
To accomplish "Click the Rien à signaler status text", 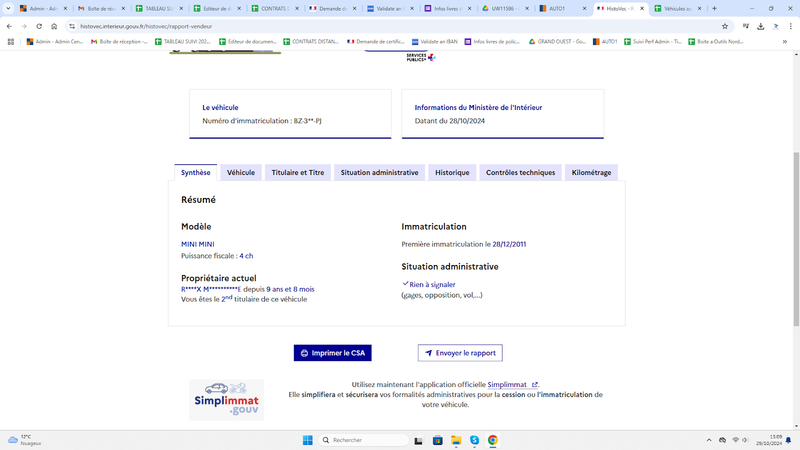I will click(x=432, y=285).
